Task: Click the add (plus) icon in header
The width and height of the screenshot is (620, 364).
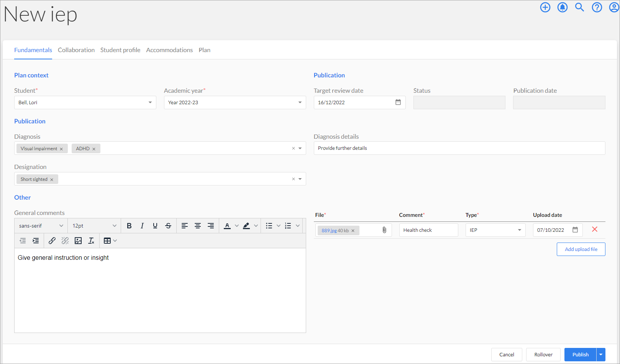Action: [x=545, y=7]
